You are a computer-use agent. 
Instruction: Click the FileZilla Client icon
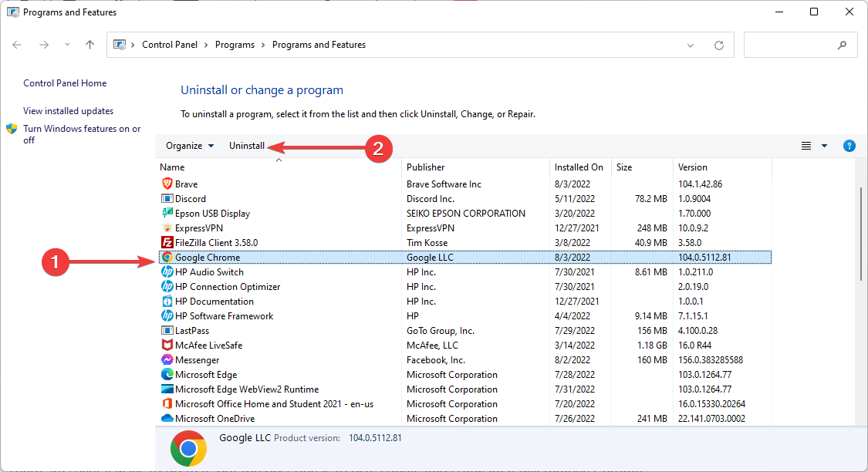[x=167, y=242]
